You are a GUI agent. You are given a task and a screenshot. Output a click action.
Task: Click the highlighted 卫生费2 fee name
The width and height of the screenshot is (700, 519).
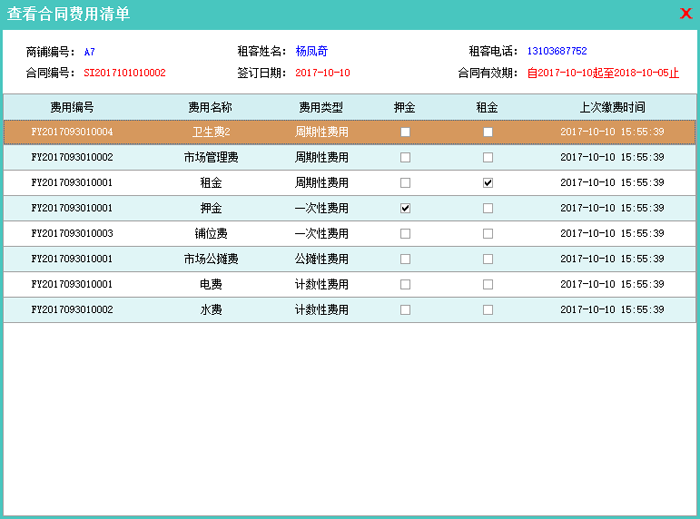point(211,132)
